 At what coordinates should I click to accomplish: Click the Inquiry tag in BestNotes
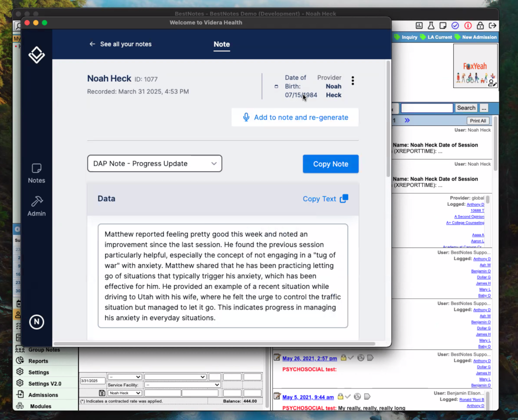(406, 37)
